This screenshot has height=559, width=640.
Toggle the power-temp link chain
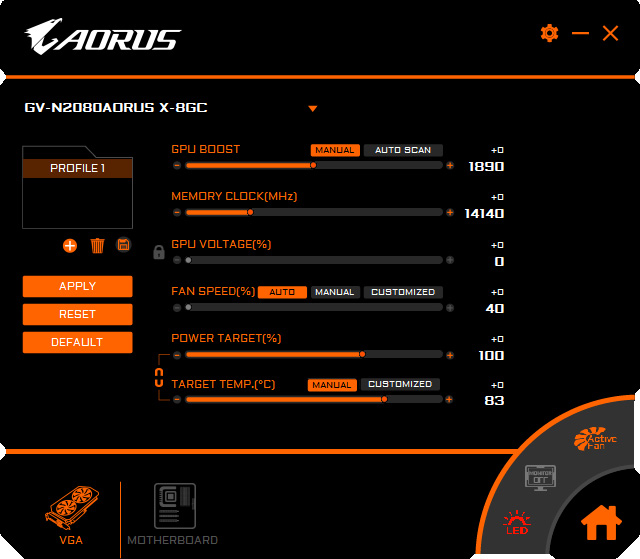[x=159, y=377]
